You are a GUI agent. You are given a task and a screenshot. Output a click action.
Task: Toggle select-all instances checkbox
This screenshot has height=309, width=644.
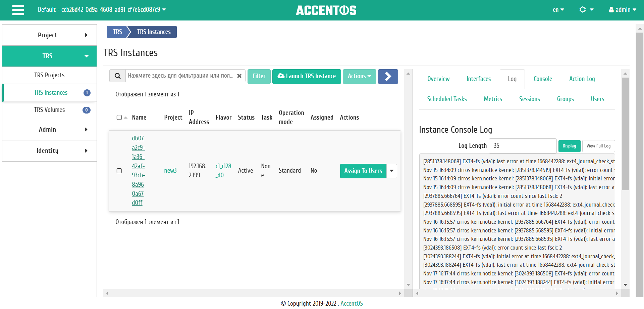point(119,117)
